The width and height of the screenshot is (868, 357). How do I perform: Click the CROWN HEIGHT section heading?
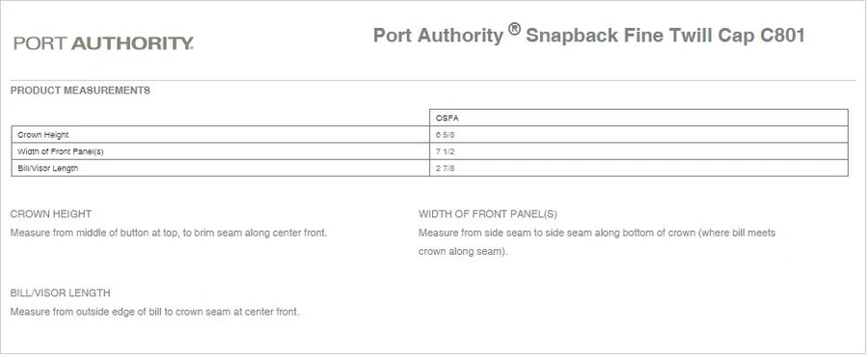[51, 213]
